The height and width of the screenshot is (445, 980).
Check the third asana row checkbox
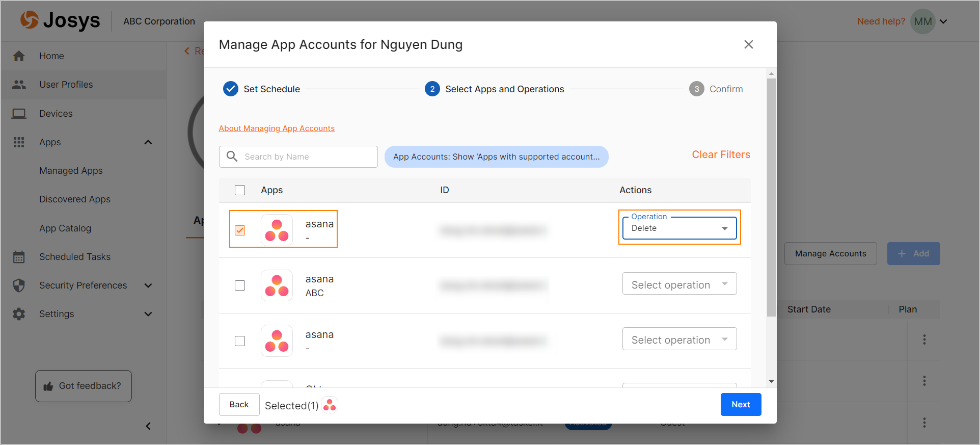240,341
